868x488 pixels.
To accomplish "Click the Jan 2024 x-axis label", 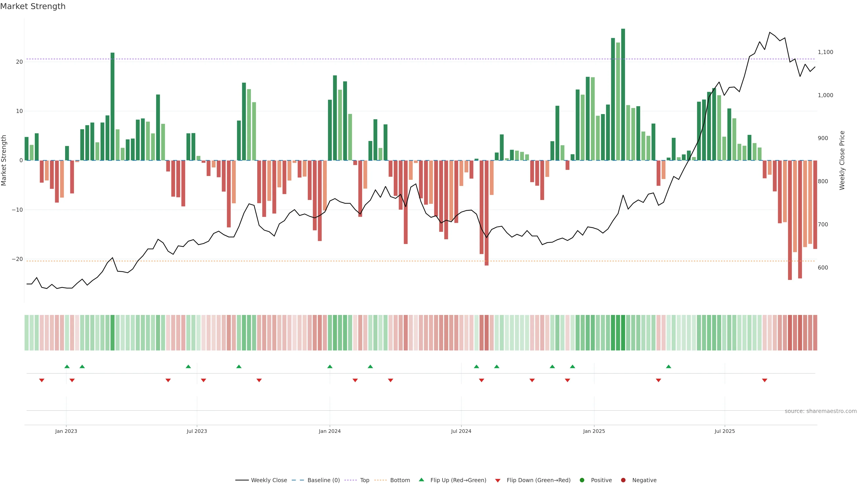I will [x=330, y=431].
